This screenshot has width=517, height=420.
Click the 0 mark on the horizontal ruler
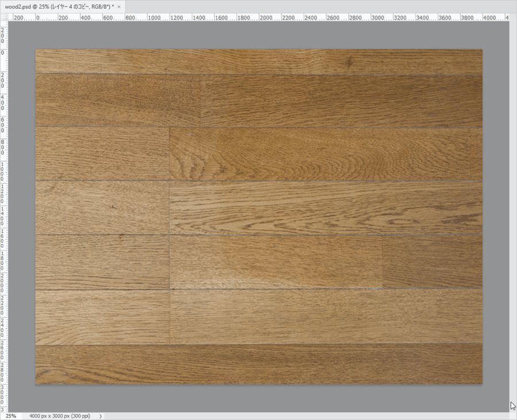coord(37,18)
